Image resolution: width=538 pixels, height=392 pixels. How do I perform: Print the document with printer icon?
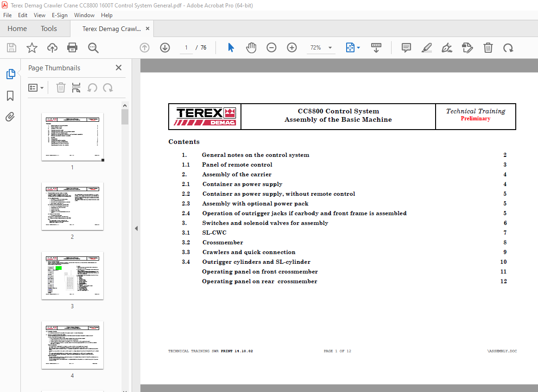(x=72, y=48)
